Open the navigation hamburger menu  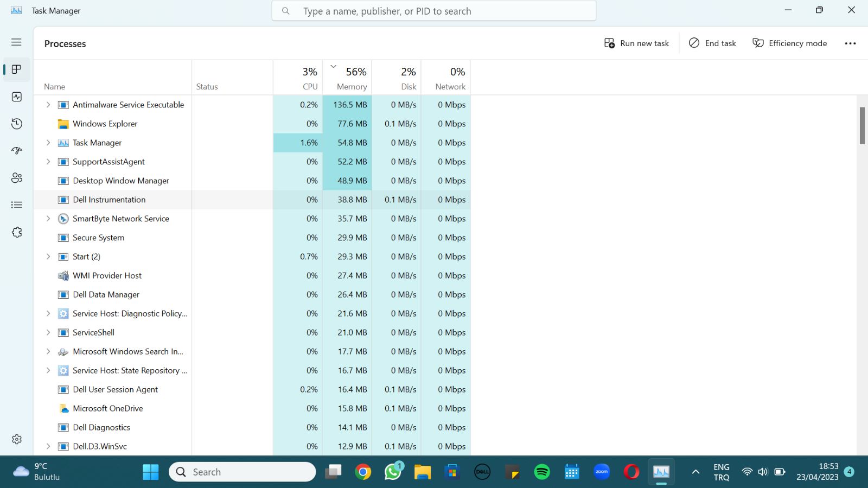click(x=16, y=42)
